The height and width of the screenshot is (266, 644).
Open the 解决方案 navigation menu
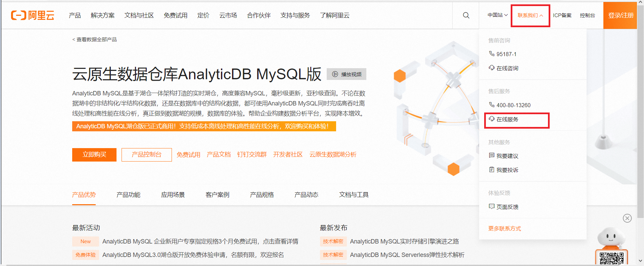(103, 15)
